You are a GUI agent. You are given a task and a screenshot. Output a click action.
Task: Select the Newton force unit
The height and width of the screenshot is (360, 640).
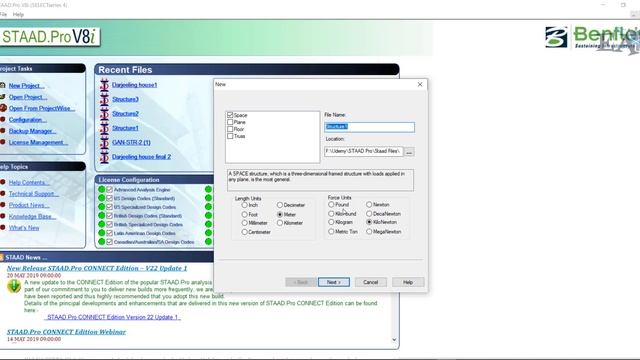pyautogui.click(x=369, y=204)
